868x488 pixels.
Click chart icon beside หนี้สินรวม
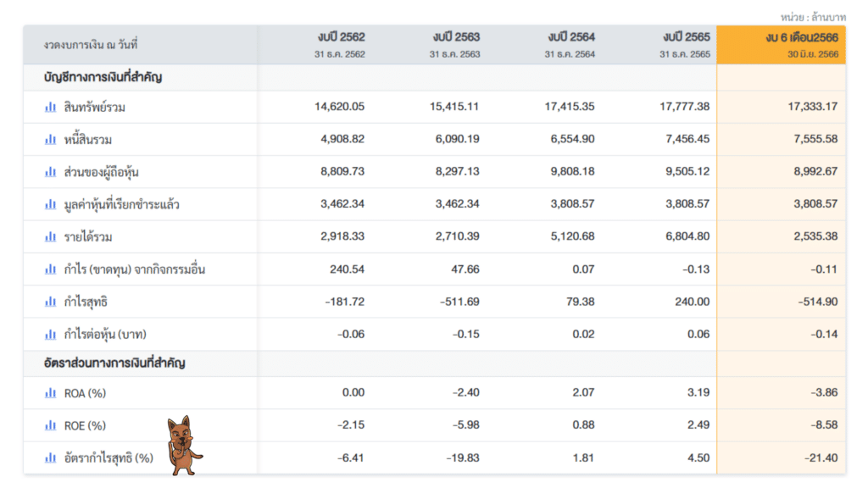[x=51, y=139]
